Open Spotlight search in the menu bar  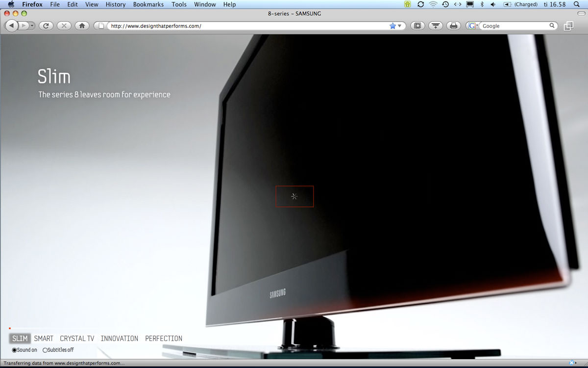[x=577, y=4]
